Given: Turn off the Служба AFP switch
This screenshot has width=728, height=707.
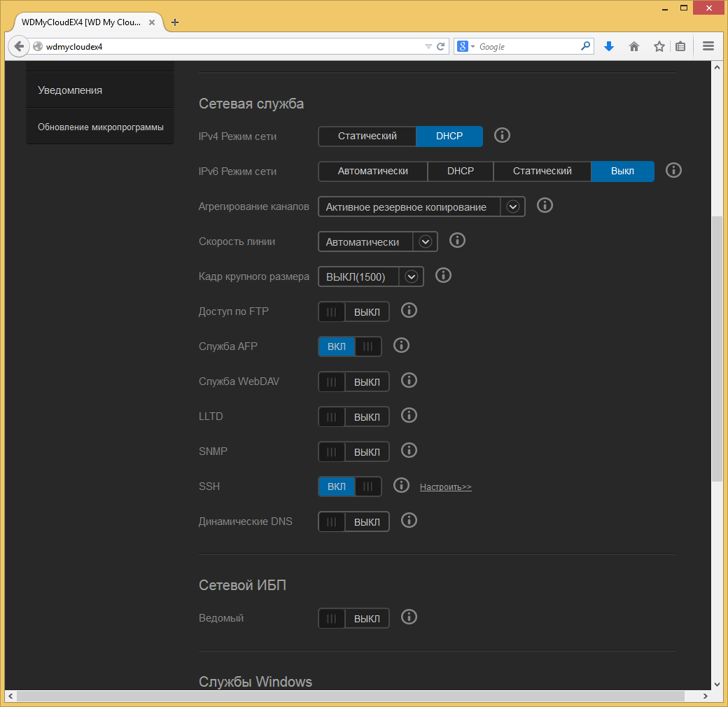Looking at the screenshot, I should (x=349, y=346).
